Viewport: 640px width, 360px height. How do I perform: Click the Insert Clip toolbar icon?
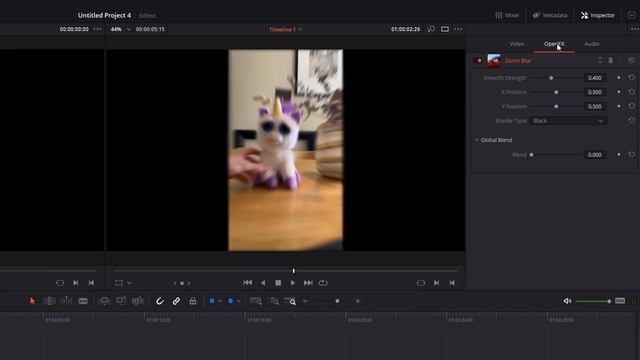pos(104,301)
